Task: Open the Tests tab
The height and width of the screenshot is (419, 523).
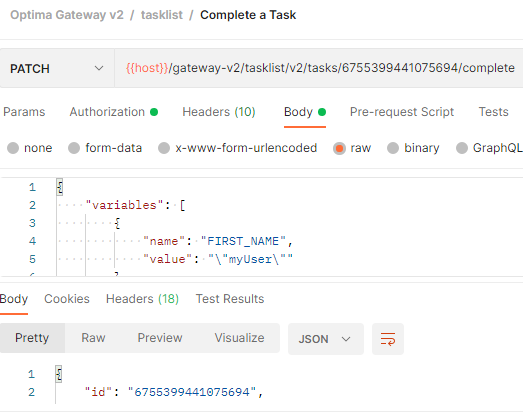Action: point(493,112)
